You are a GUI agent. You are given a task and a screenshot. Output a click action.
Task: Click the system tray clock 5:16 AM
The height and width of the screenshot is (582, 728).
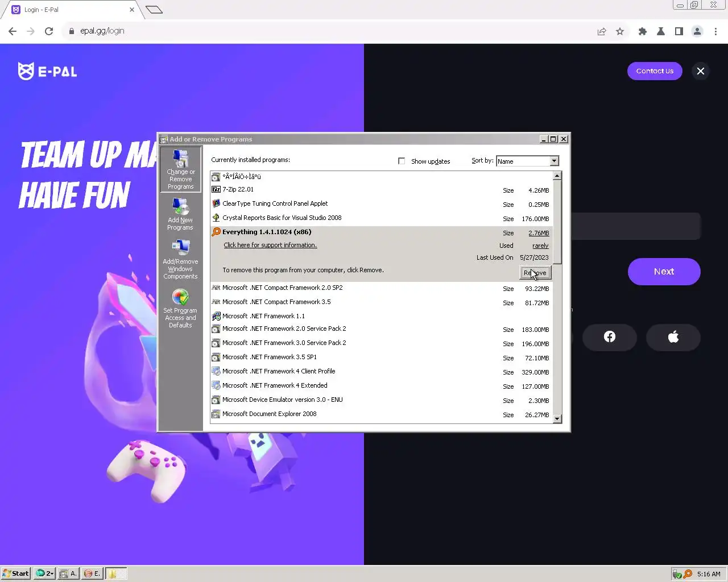click(x=709, y=574)
